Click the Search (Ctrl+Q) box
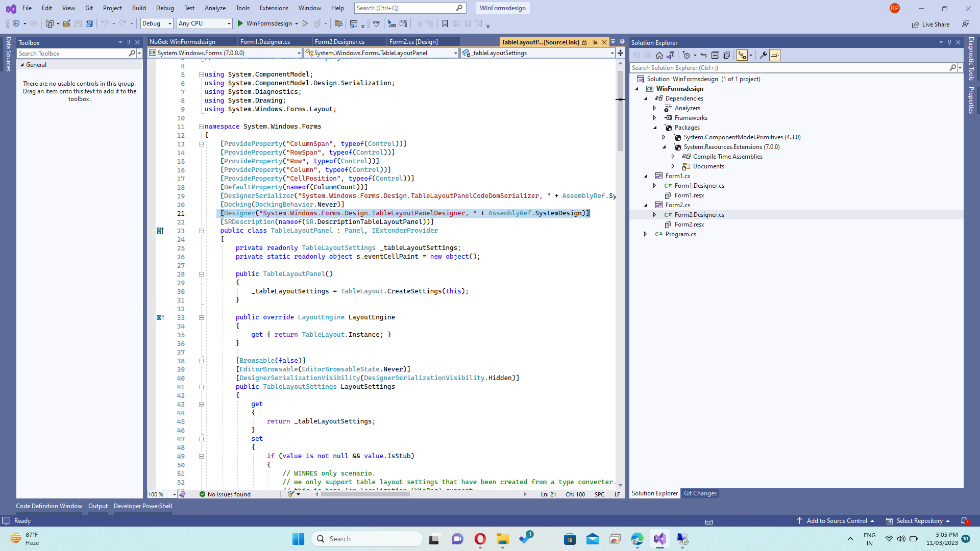This screenshot has height=551, width=980. [x=410, y=8]
